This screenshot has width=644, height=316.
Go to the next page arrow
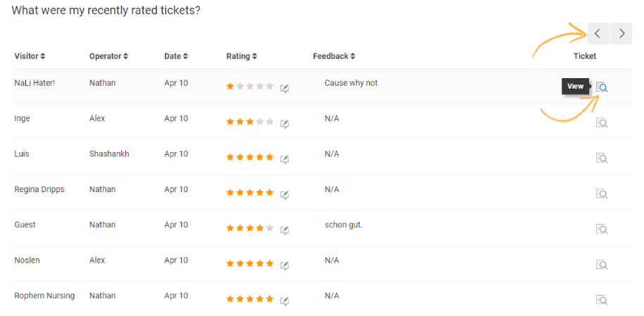(x=621, y=33)
